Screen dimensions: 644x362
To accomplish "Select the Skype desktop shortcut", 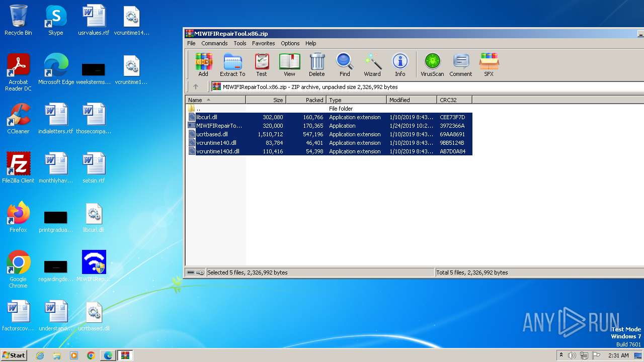I will pos(55,20).
